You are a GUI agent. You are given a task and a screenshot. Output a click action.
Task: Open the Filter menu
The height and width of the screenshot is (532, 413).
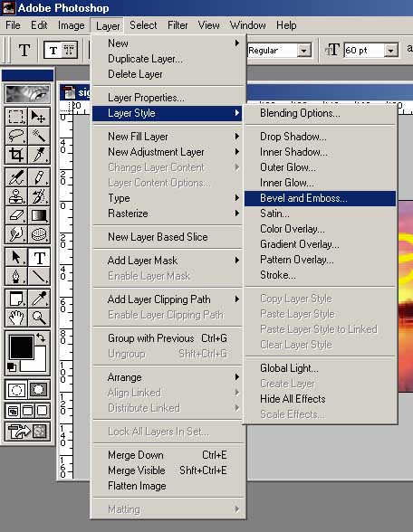178,25
